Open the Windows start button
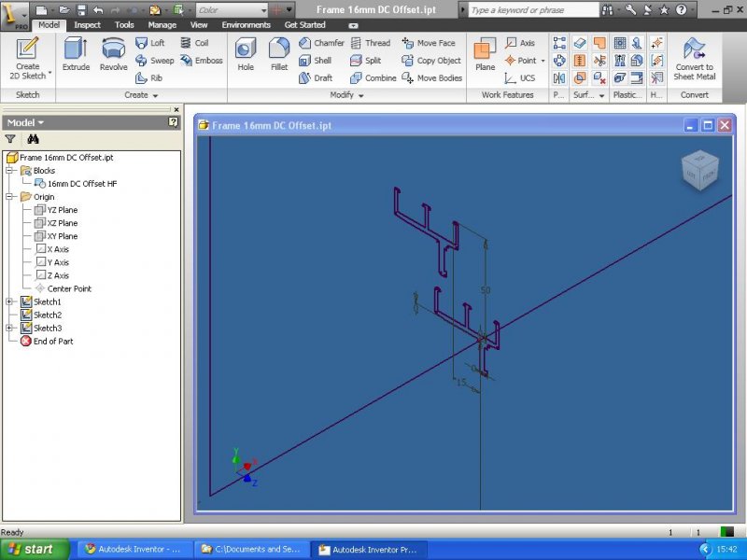This screenshot has height=560, width=747. [x=35, y=549]
